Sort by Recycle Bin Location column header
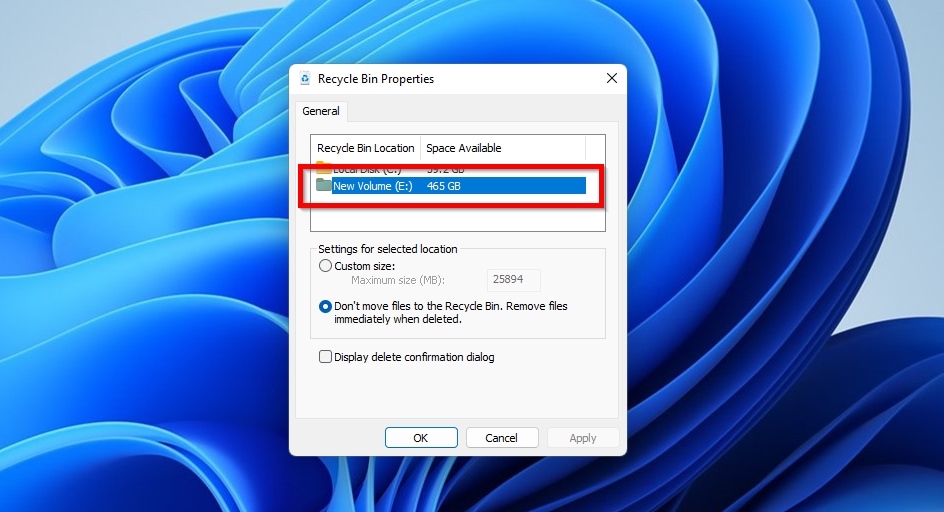Screen dimensions: 944x512 365,148
